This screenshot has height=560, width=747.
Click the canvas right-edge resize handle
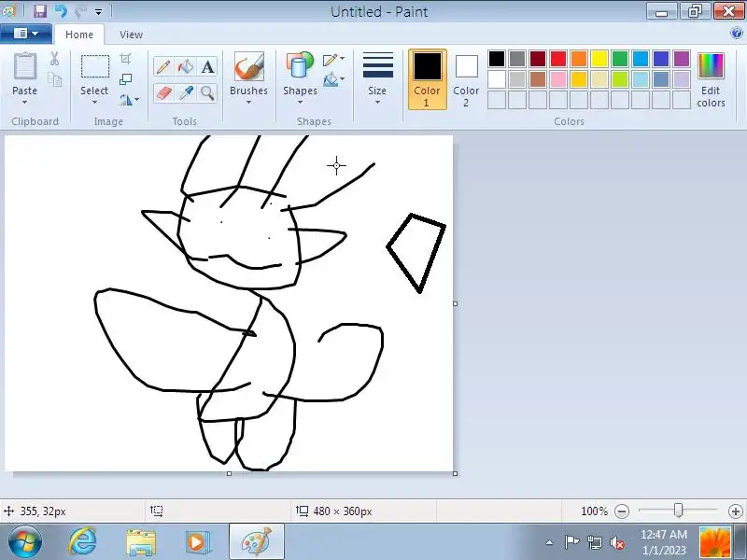[x=455, y=303]
